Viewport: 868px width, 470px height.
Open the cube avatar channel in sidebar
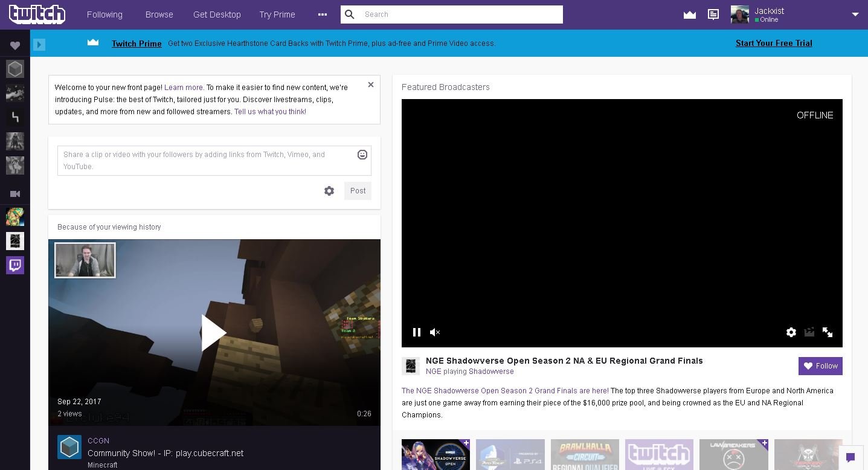[15, 69]
